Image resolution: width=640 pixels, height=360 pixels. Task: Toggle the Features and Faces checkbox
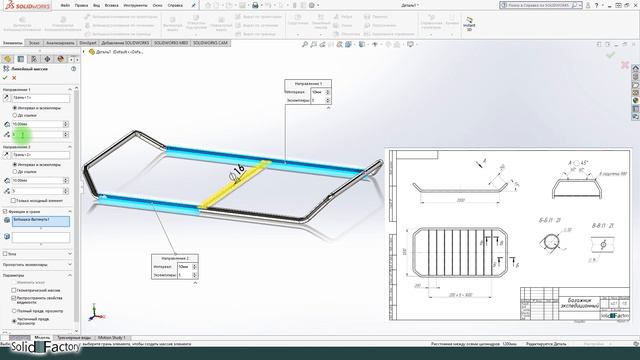click(5, 211)
